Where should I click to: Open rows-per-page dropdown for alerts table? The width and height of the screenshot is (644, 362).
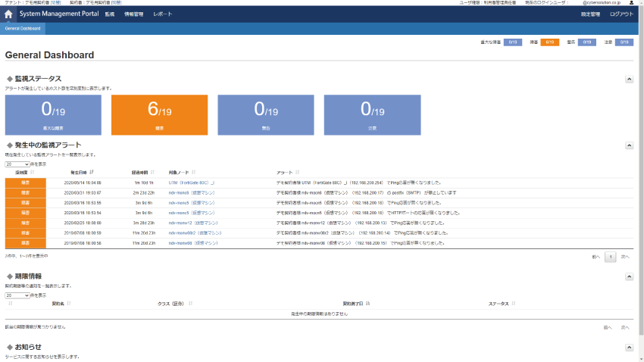[x=17, y=164]
